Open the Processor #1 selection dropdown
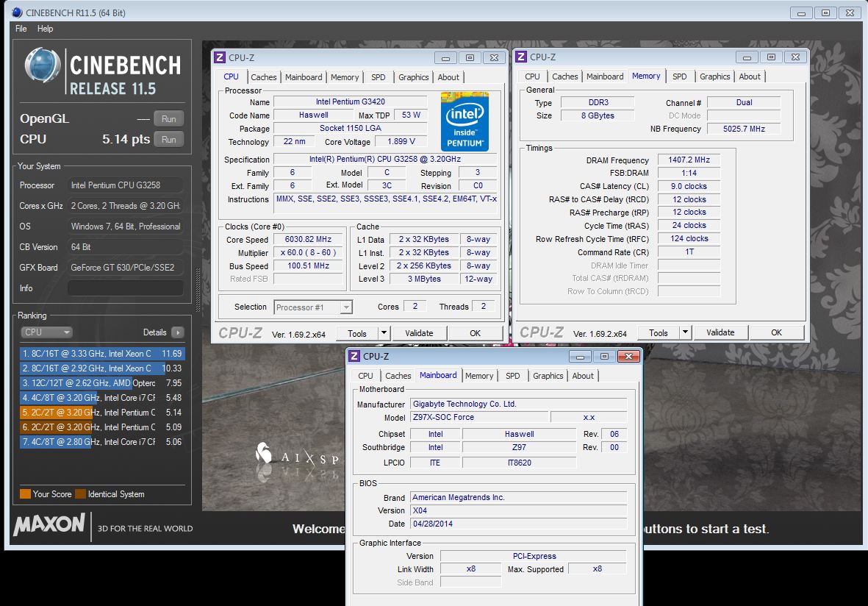Viewport: 868px width, 606px height. coord(313,307)
